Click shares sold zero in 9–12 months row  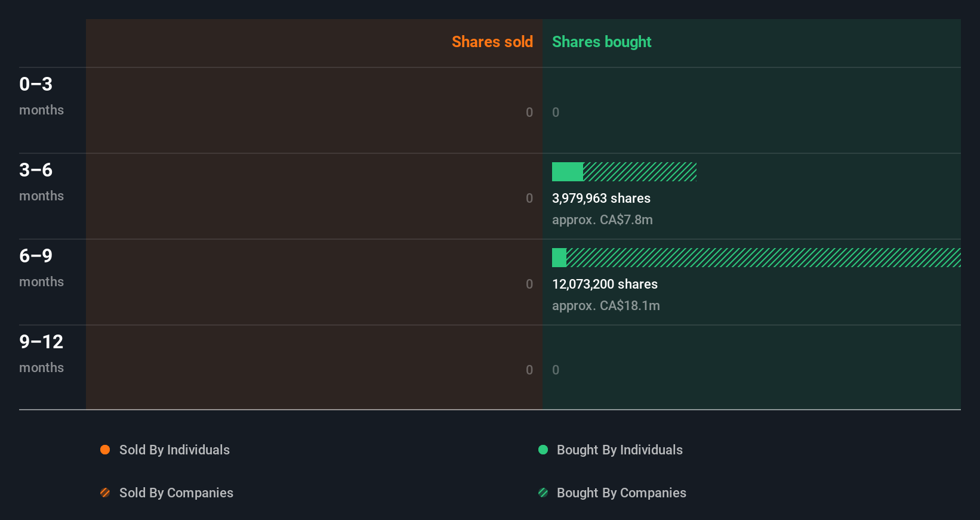(529, 370)
